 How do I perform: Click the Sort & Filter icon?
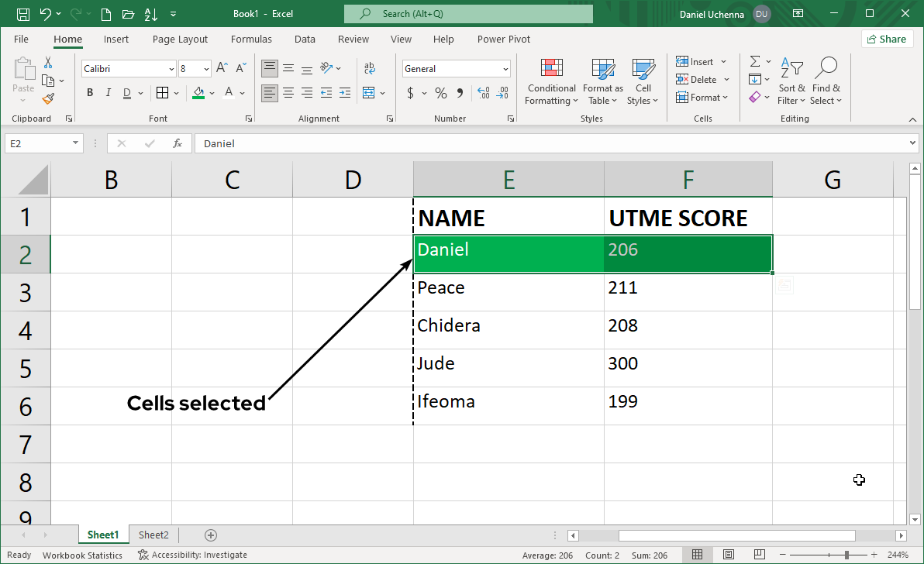pyautogui.click(x=791, y=82)
